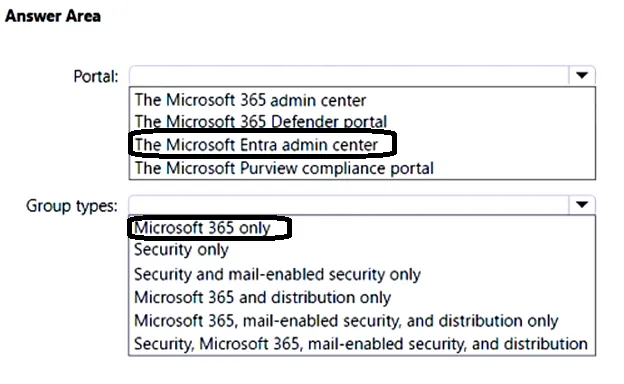Click the empty Group types combo box field
Viewport: 624px width, 384px height.
[x=349, y=205]
